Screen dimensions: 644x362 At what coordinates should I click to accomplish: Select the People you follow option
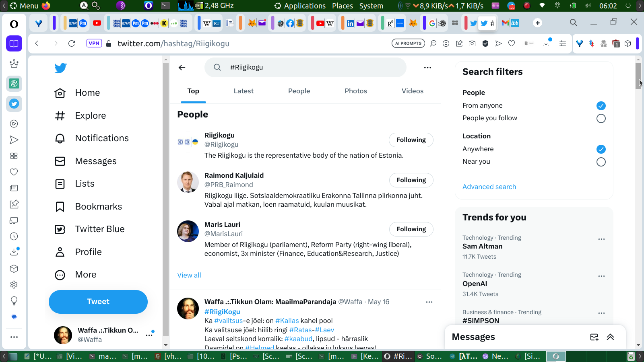[601, 118]
